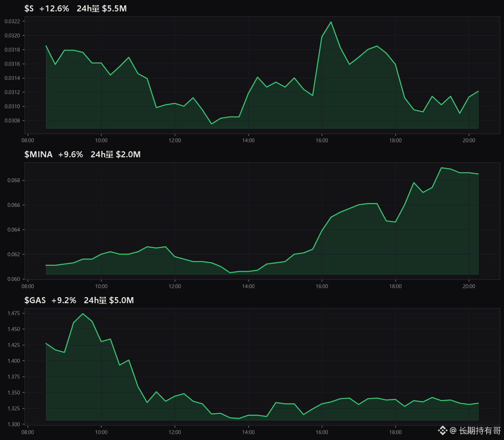Click the highest peak of the $S price line
504x440 pixels.
coord(331,22)
